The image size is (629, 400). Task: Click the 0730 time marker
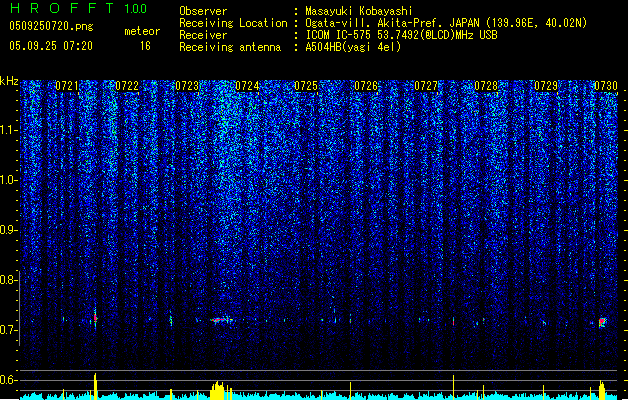[606, 86]
